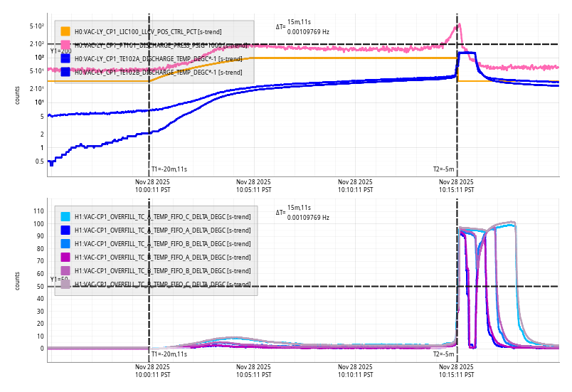Click the T1=-20m,11s cursor label in upper plot
Image resolution: width=572 pixels, height=392 pixels.
click(169, 169)
